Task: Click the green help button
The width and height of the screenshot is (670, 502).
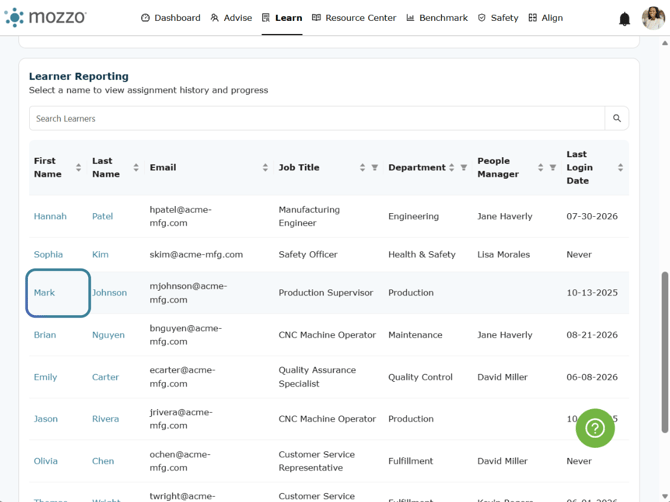Action: pos(595,428)
